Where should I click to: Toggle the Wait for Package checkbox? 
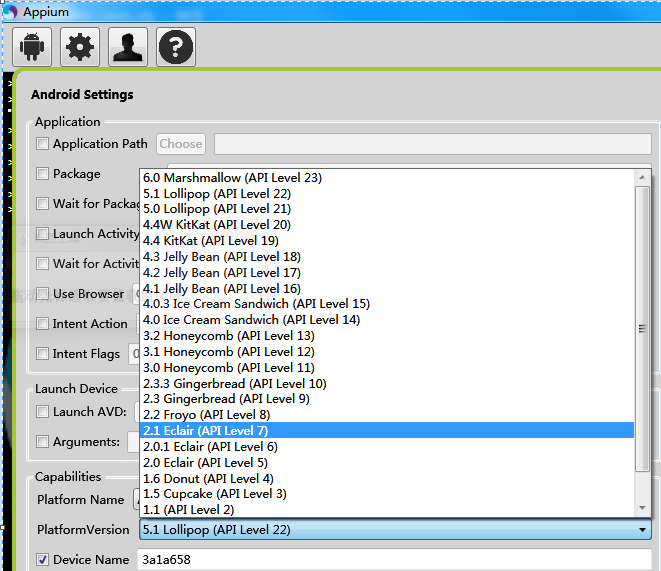point(42,204)
